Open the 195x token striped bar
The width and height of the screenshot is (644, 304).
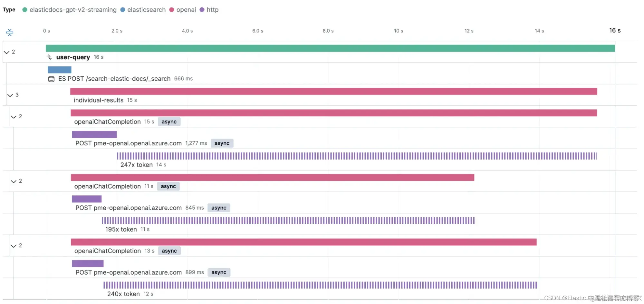(288, 221)
